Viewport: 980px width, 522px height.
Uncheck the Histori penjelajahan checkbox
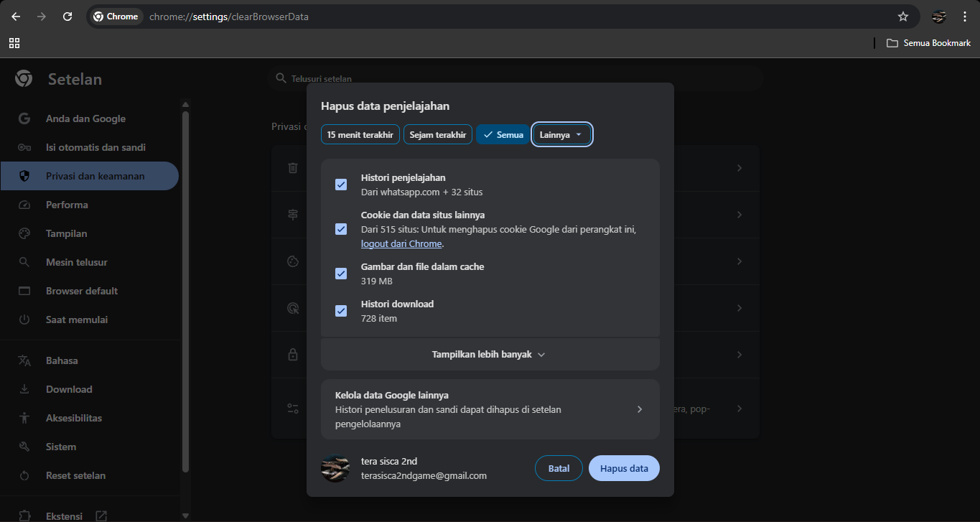(341, 185)
